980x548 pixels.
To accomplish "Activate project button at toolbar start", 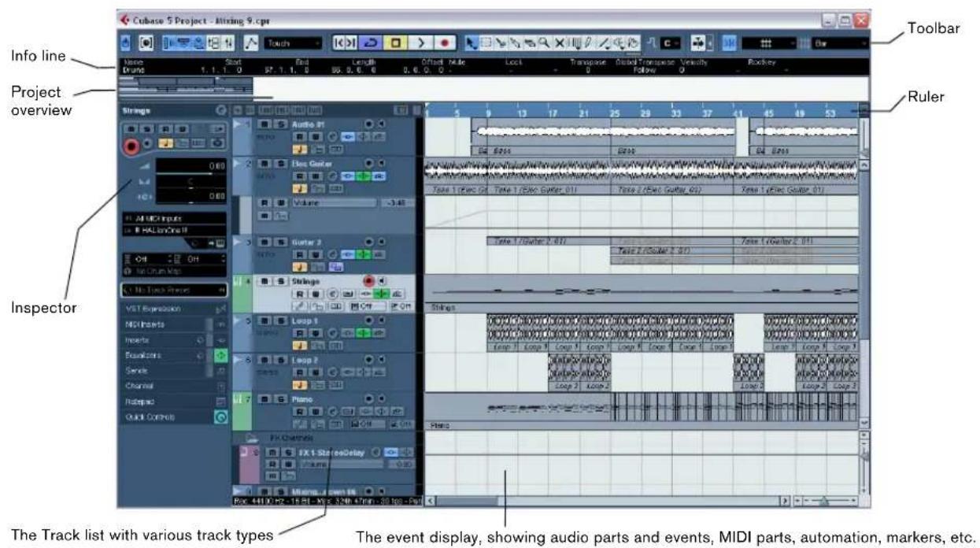I will (124, 43).
